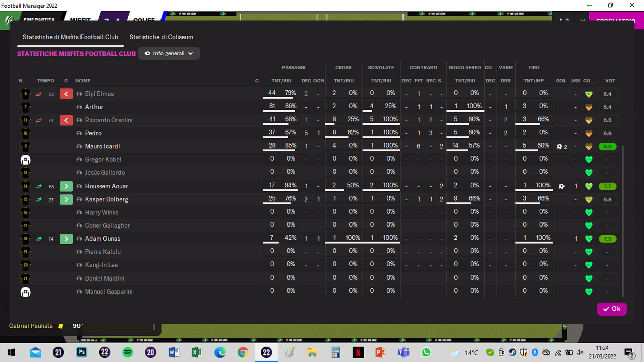Sort by the TEMPO column header
644x362 pixels.
pos(45,81)
